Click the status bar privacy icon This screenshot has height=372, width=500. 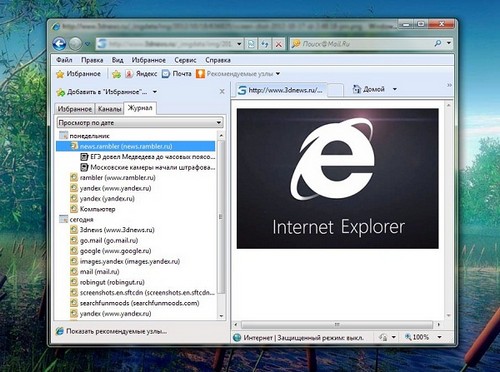click(x=383, y=337)
